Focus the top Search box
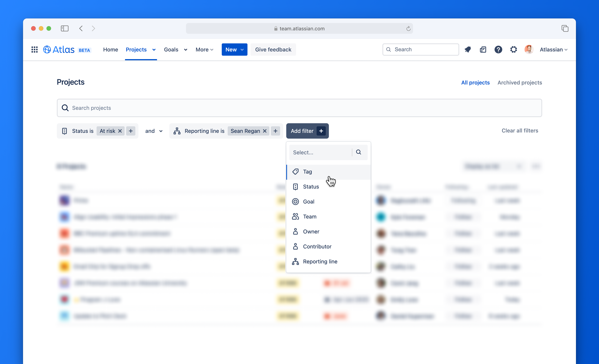Viewport: 599px width, 364px height. pyautogui.click(x=421, y=50)
